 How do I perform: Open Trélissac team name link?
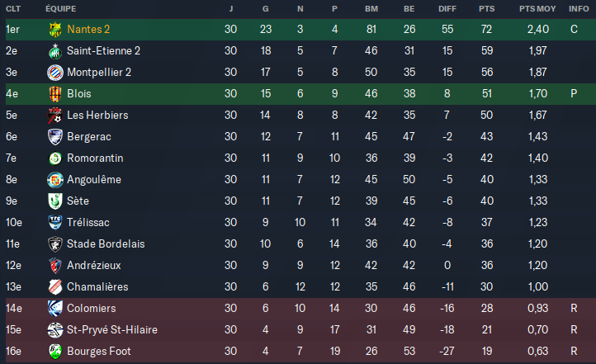(x=88, y=222)
